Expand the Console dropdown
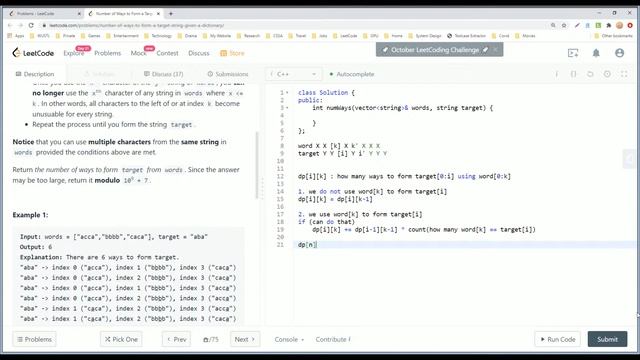The image size is (640, 360). pos(289,339)
